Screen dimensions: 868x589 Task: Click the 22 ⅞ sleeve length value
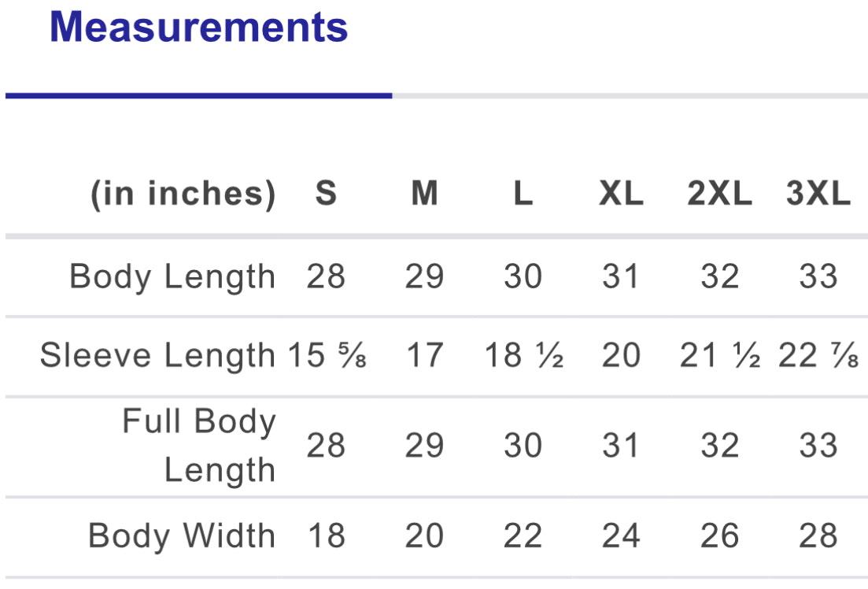(x=818, y=356)
